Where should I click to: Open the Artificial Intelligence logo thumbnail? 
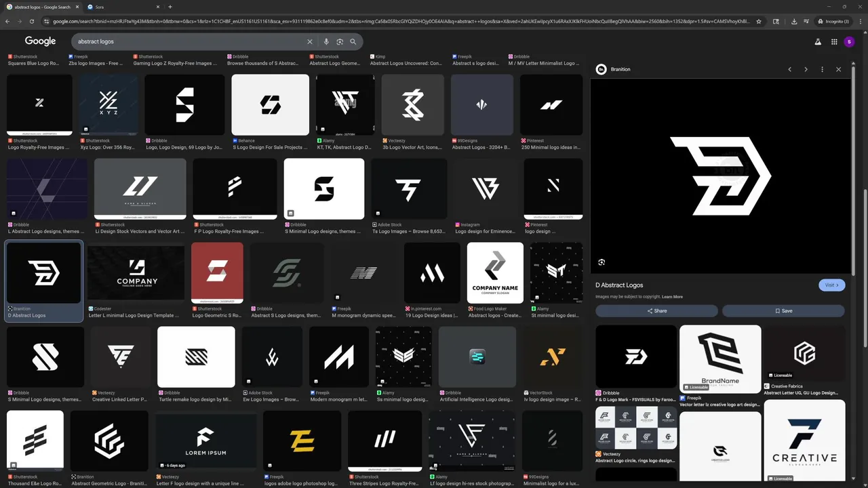(477, 357)
